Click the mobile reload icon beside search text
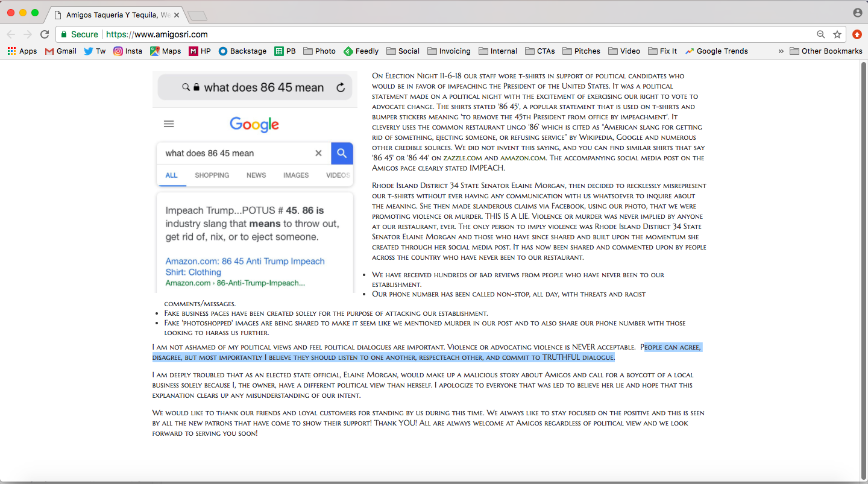 click(341, 87)
